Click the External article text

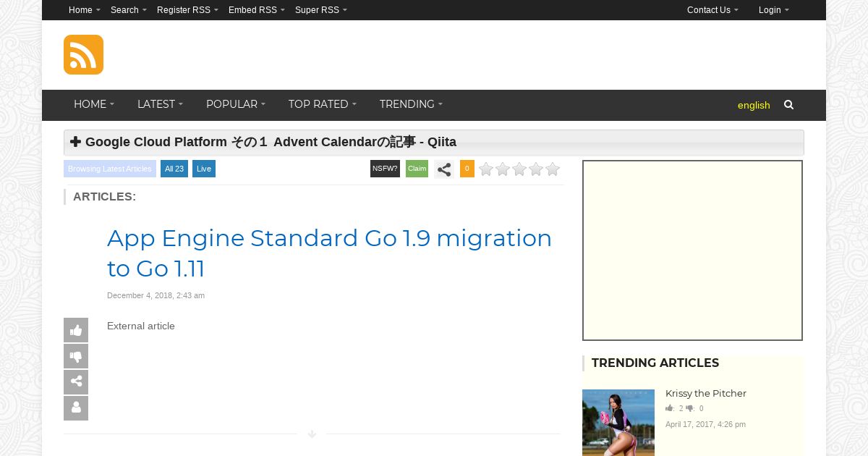pyautogui.click(x=141, y=326)
